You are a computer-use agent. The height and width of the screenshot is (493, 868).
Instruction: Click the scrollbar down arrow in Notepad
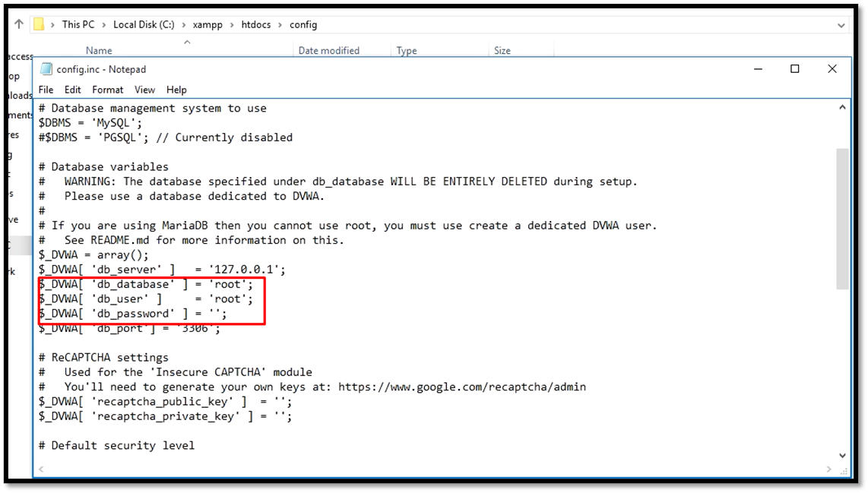842,456
